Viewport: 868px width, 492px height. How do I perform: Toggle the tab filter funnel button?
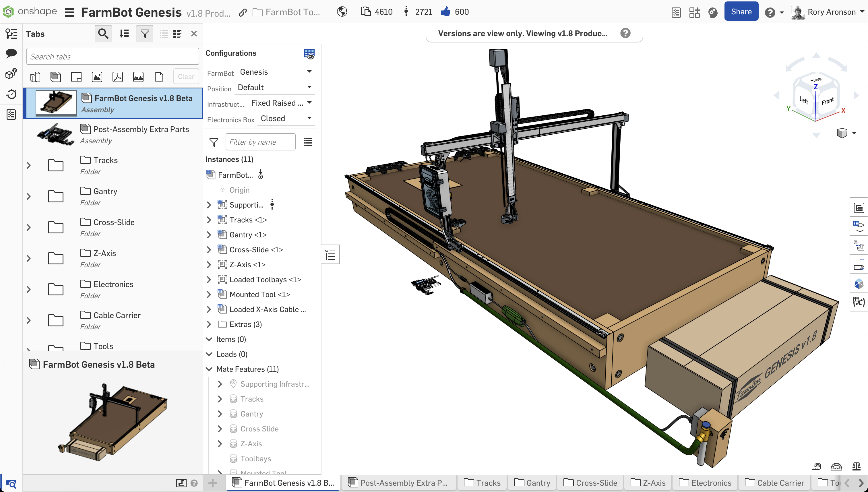pos(145,34)
